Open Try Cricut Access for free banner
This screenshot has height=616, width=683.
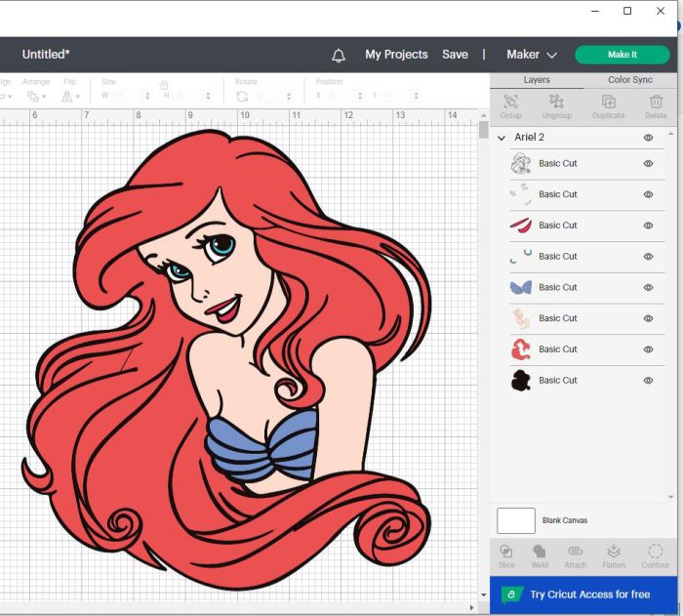click(x=583, y=595)
